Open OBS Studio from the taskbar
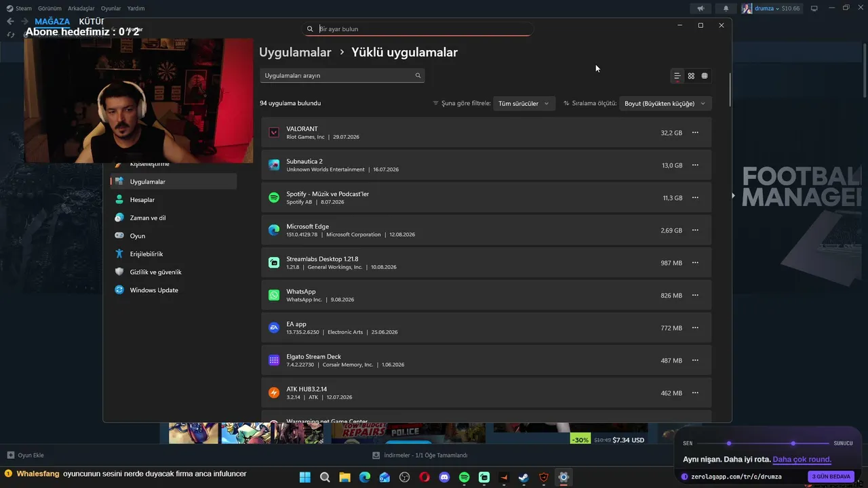The image size is (868, 488). coord(405,477)
